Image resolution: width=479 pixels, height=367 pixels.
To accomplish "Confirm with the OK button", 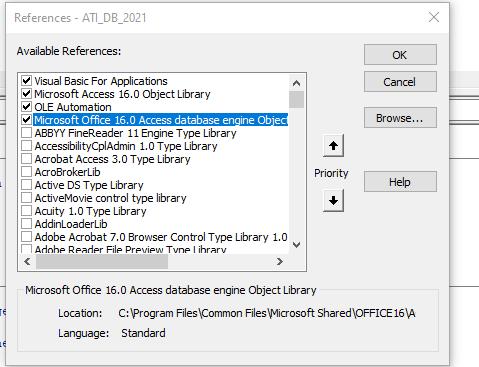I will (x=400, y=55).
